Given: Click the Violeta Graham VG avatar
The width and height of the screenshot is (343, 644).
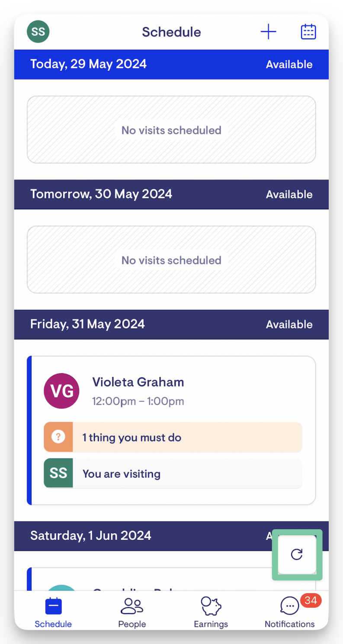Looking at the screenshot, I should [61, 391].
